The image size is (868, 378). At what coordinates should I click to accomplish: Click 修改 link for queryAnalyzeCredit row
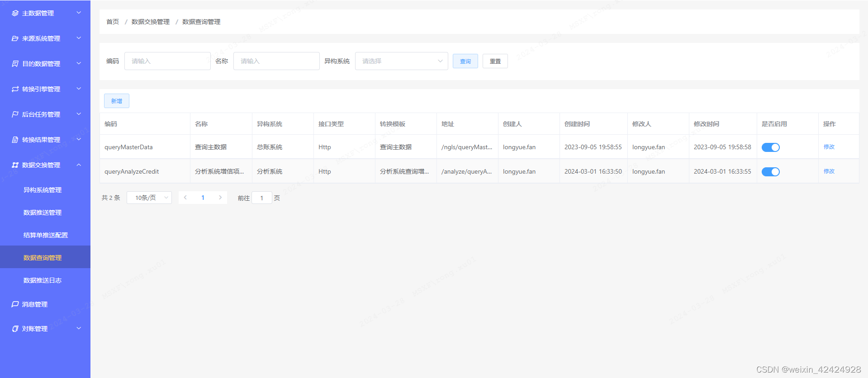point(829,171)
